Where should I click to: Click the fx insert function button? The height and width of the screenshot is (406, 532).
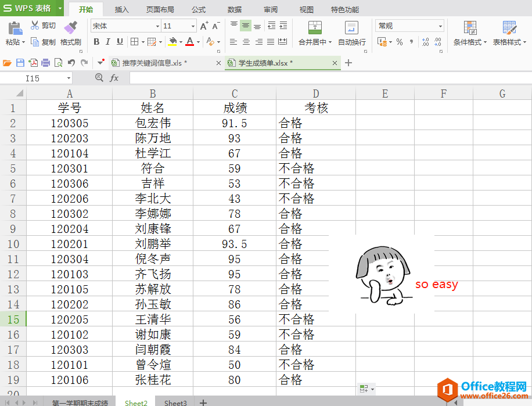point(114,78)
